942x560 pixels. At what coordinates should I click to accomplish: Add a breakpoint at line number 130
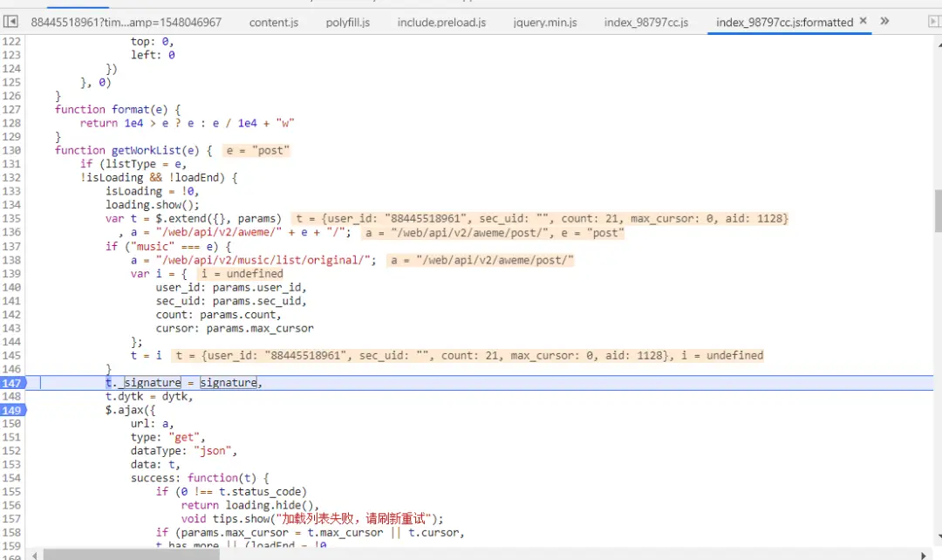(x=12, y=150)
